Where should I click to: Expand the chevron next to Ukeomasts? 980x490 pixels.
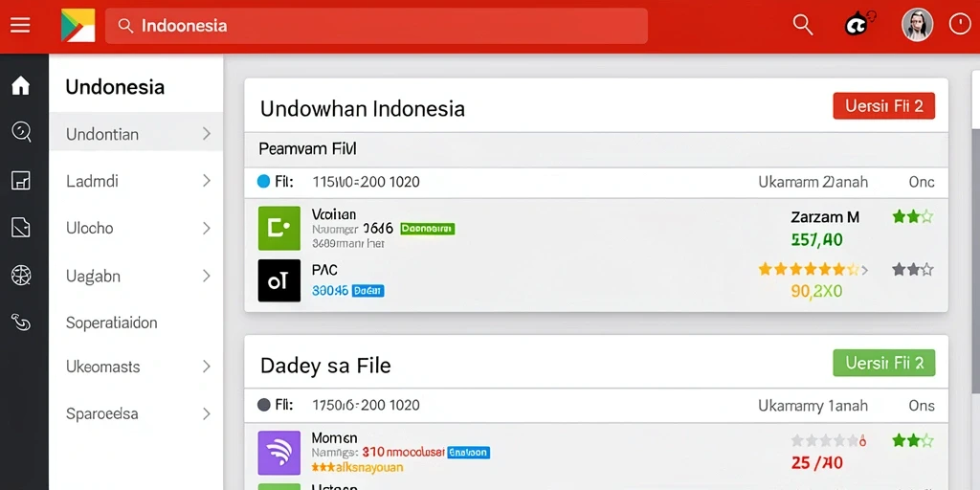[x=207, y=367]
